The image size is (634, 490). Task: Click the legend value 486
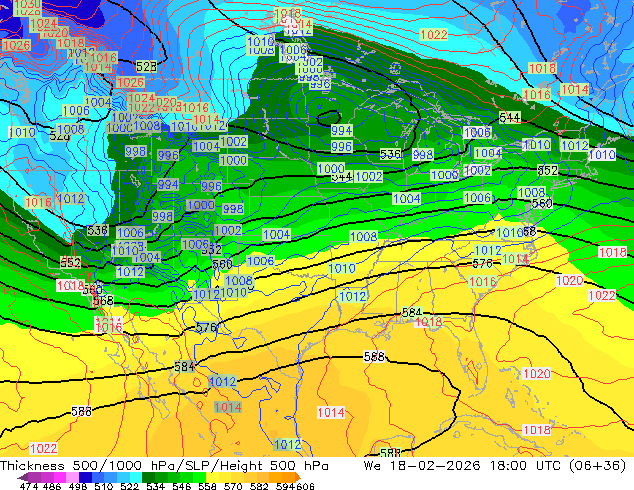[51, 486]
